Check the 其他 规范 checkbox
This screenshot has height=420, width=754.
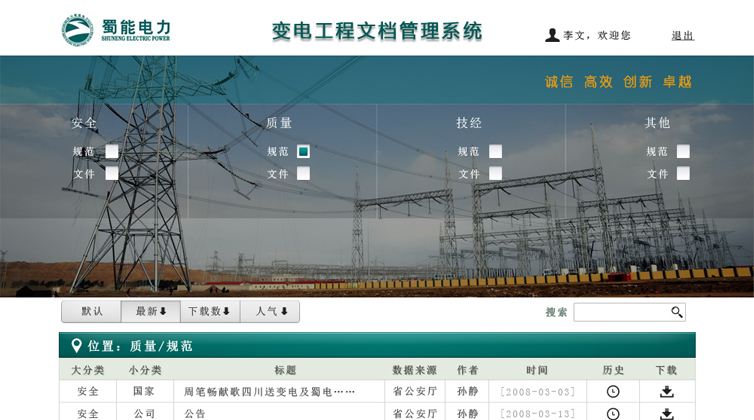[683, 152]
